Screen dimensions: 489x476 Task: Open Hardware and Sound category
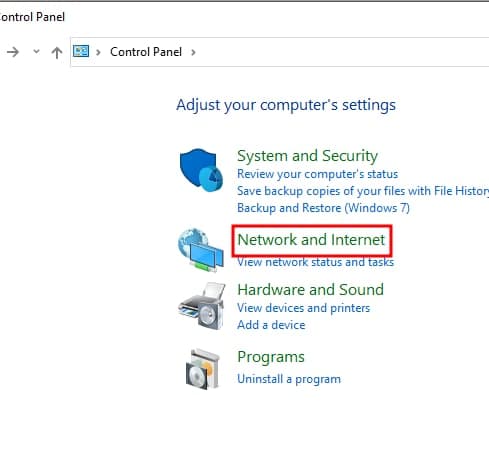310,289
